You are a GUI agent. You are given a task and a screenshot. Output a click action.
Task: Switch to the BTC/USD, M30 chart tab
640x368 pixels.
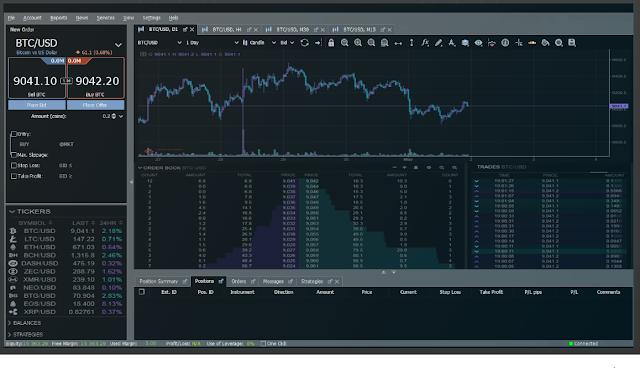tap(292, 29)
